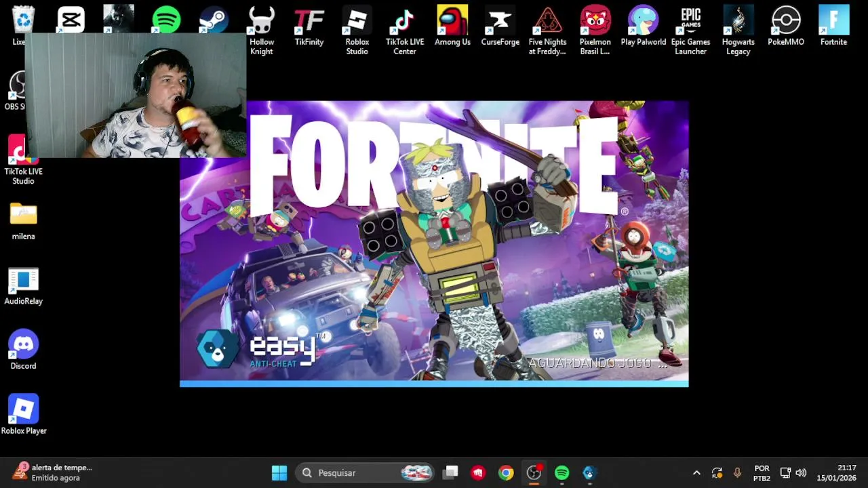The width and height of the screenshot is (868, 488).
Task: Open the red app icon in the taskbar
Action: pyautogui.click(x=479, y=473)
